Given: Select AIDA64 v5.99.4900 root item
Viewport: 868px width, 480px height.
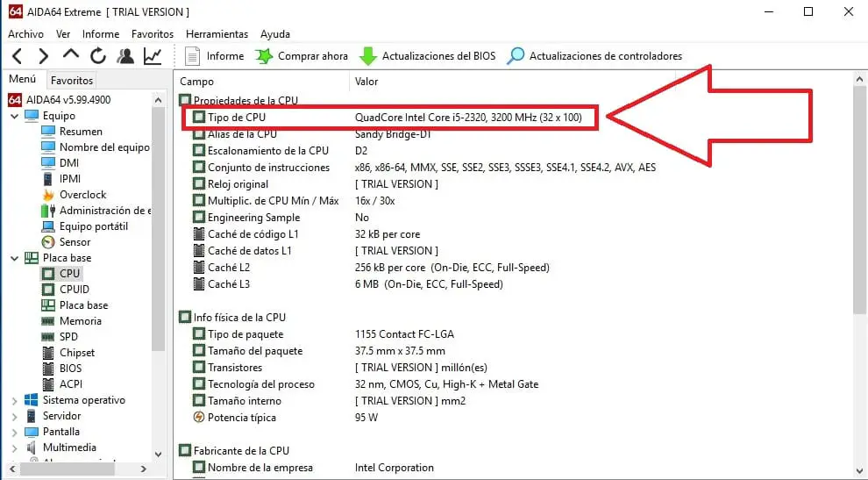Looking at the screenshot, I should tap(59, 100).
